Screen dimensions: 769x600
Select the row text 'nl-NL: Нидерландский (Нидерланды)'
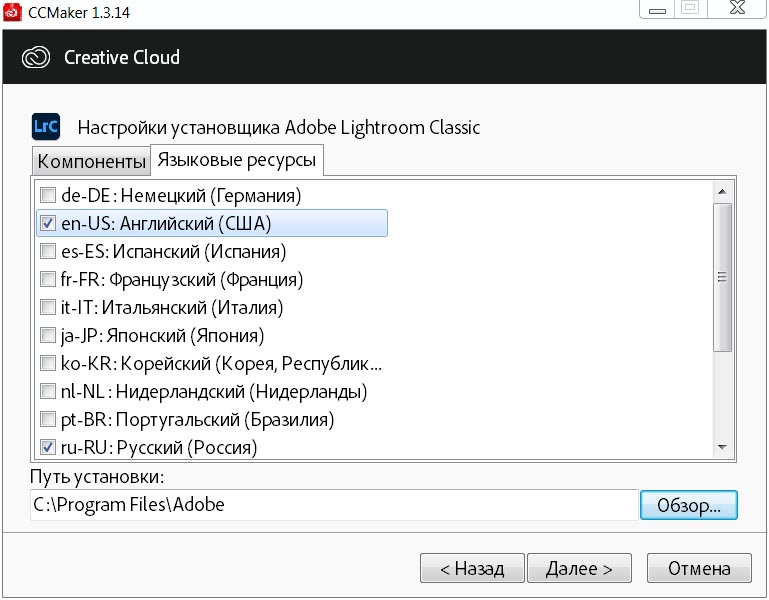coord(214,391)
